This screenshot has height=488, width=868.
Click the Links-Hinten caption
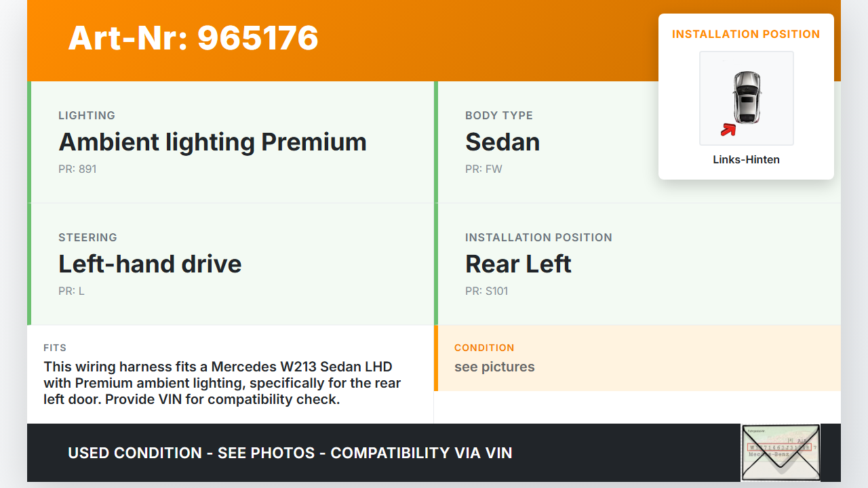(x=746, y=160)
